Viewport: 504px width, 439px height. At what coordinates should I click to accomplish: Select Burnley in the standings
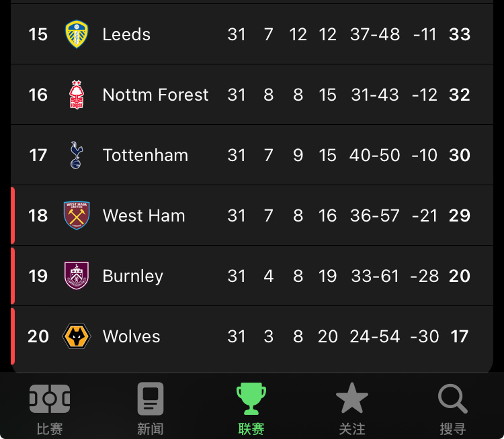point(133,276)
